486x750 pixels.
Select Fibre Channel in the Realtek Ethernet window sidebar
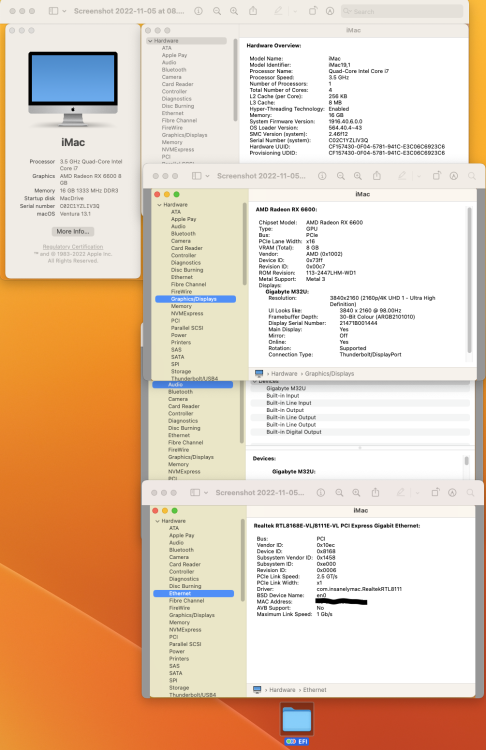click(x=187, y=601)
